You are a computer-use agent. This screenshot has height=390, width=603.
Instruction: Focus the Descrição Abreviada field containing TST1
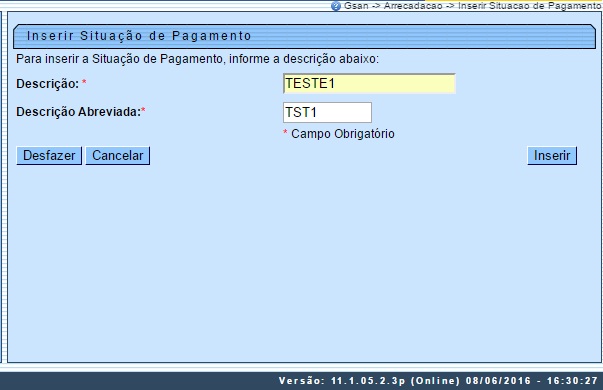coord(327,112)
